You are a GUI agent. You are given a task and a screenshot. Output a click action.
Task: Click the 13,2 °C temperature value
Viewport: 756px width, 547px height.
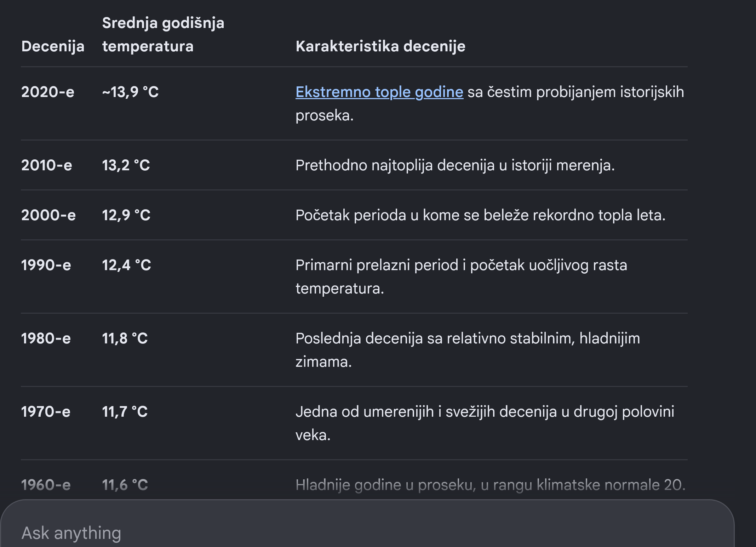(126, 165)
